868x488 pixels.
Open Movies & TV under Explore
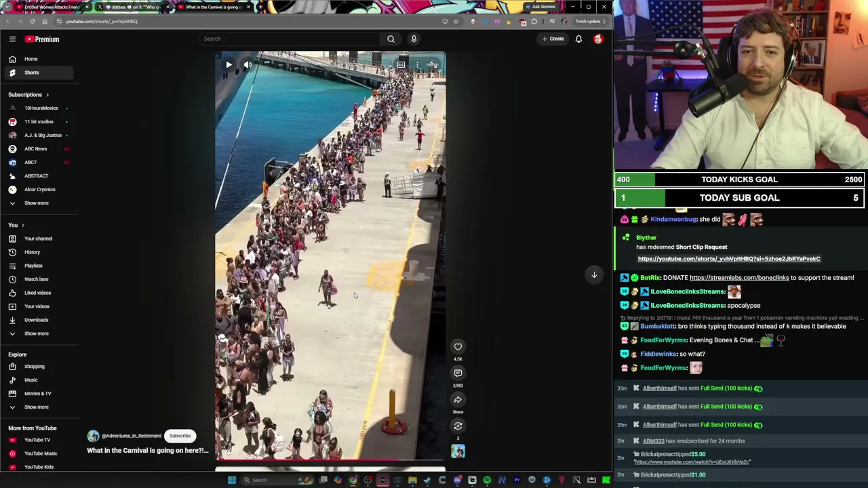click(x=39, y=394)
